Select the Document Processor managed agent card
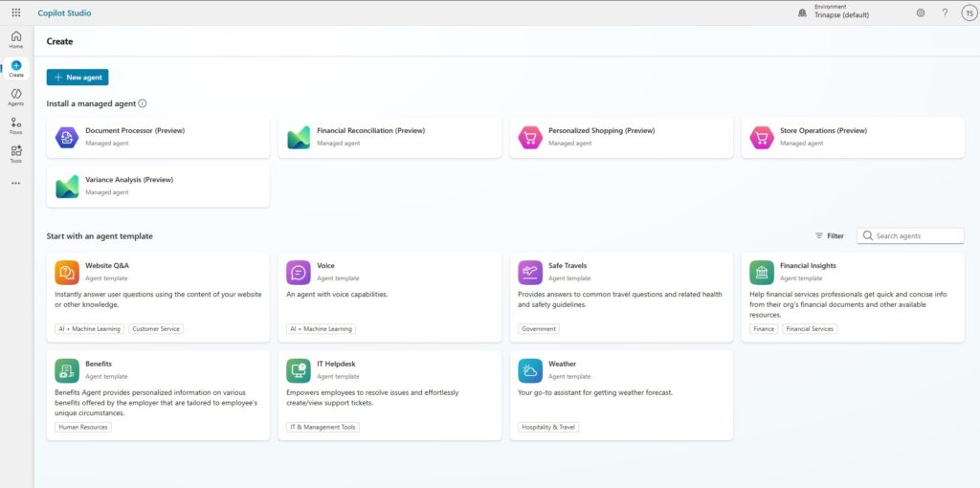Viewport: 980px width, 488px height. coord(158,137)
